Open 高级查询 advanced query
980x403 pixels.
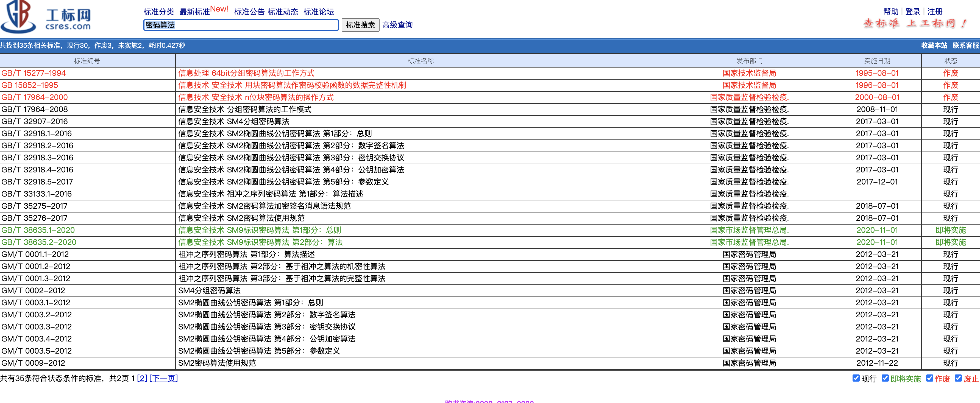(x=397, y=25)
